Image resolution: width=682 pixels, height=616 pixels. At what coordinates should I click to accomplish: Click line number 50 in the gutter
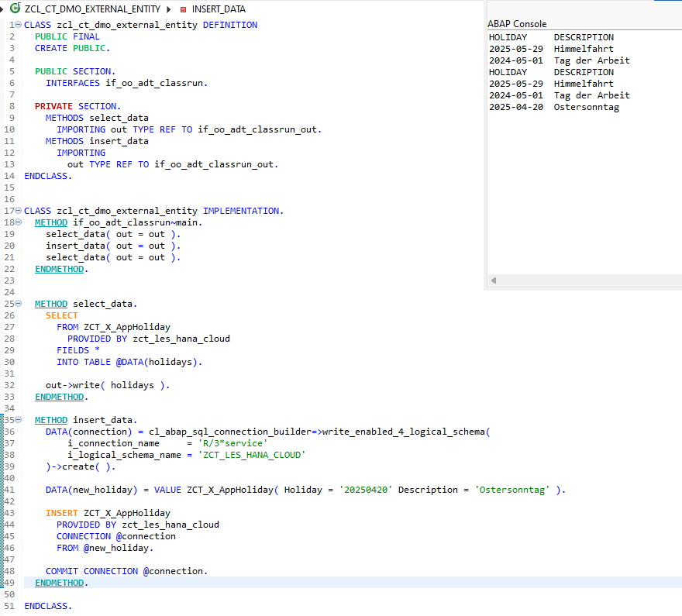click(x=9, y=594)
